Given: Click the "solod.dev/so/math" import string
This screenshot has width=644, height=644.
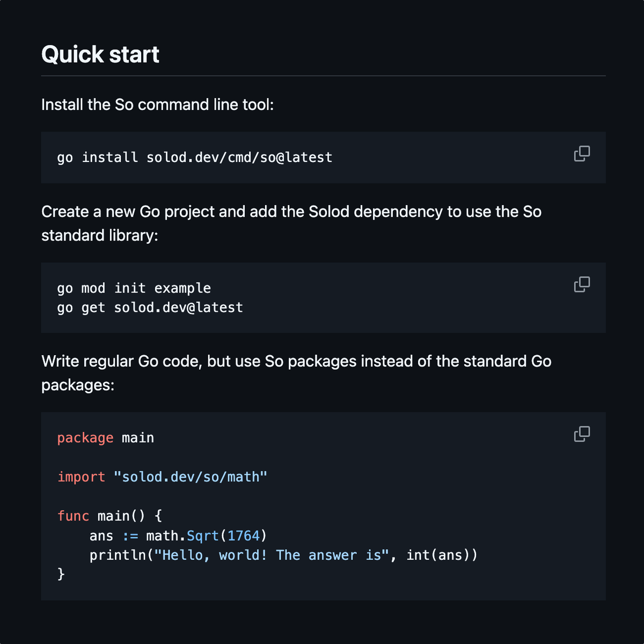Looking at the screenshot, I should [191, 477].
